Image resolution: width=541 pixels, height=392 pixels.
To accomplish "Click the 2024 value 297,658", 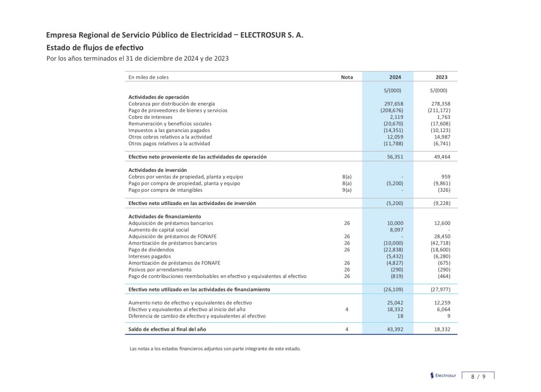I will [394, 104].
